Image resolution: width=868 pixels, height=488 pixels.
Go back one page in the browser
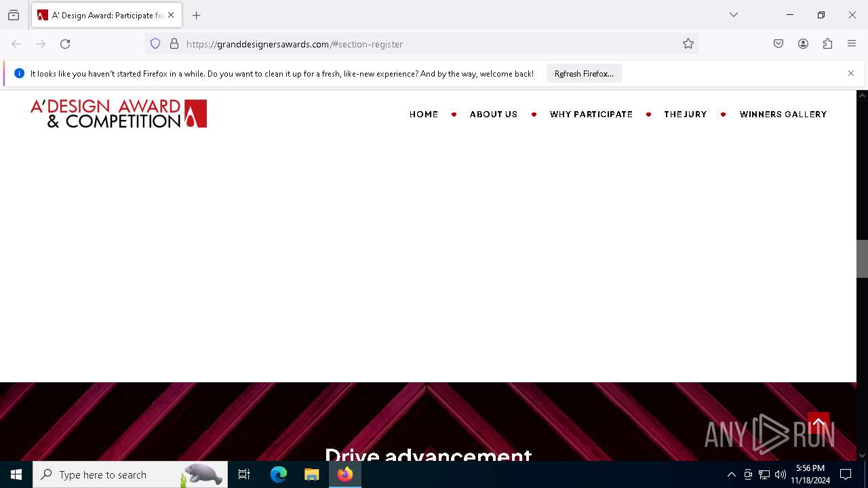click(16, 44)
